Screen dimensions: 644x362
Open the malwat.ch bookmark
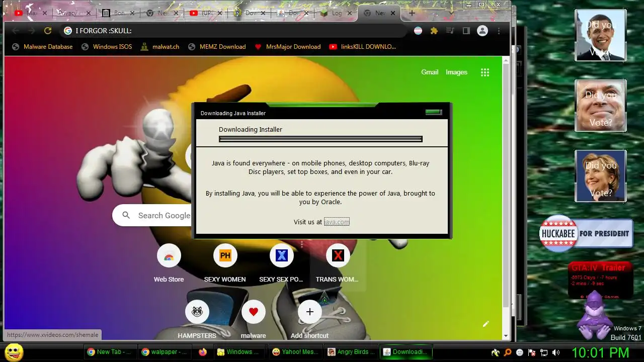159,47
